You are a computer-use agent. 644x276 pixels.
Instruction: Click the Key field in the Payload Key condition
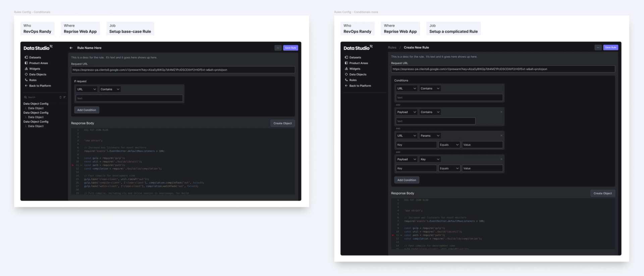point(416,168)
